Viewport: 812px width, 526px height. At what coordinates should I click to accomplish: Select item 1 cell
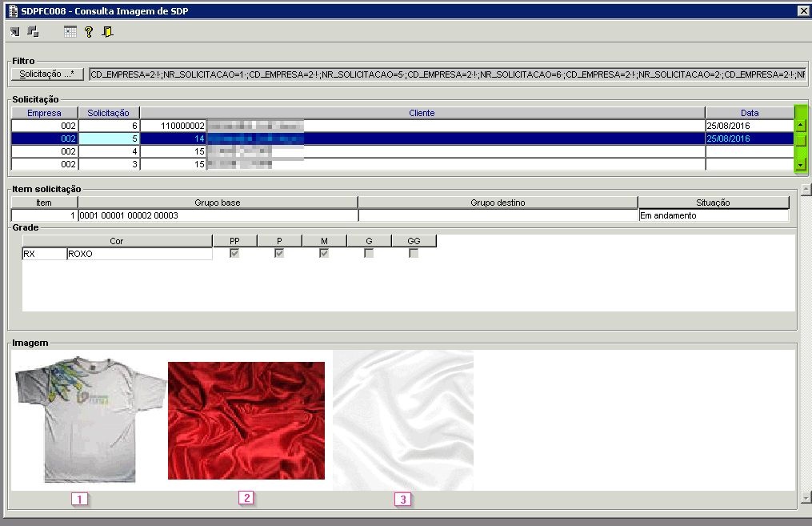44,215
